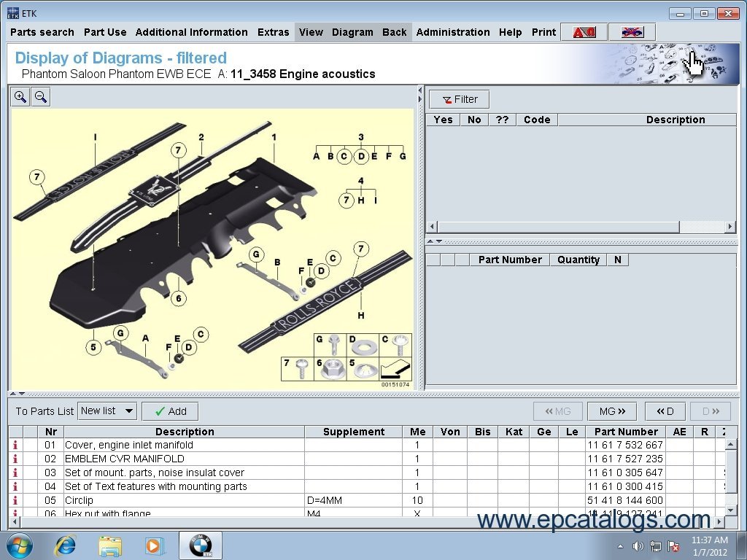
Task: Open the network icon in the system tray
Action: click(656, 546)
